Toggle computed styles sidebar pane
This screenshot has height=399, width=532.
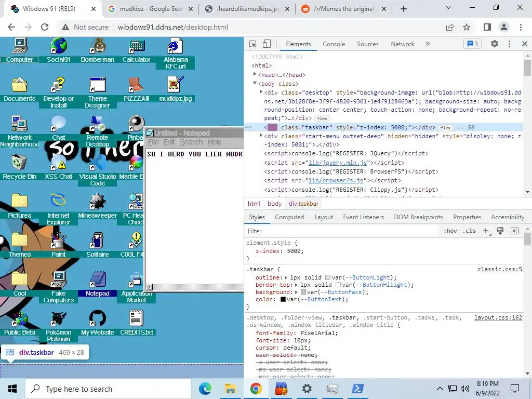(514, 231)
